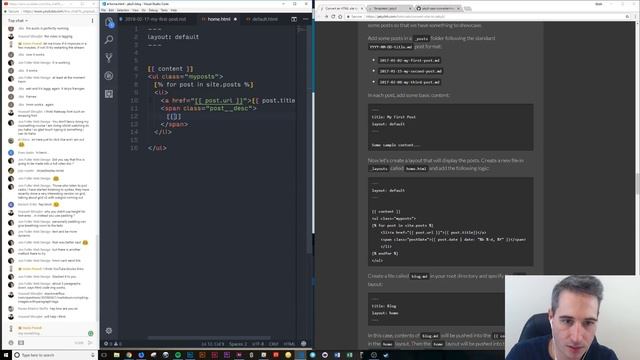Click the horizontal scrollbar in editor
The width and height of the screenshot is (640, 360).
[x=208, y=338]
